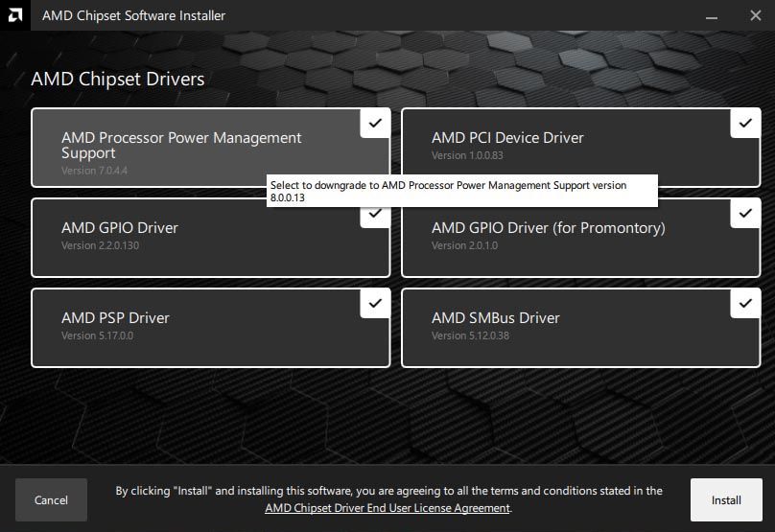
Task: Cancel the chipset installation
Action: pos(51,500)
